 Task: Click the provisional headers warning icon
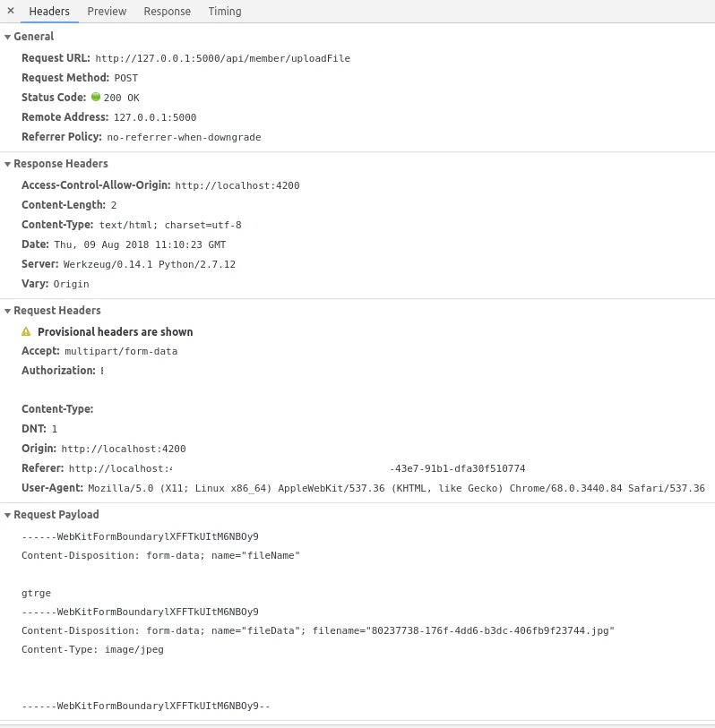pyautogui.click(x=26, y=331)
